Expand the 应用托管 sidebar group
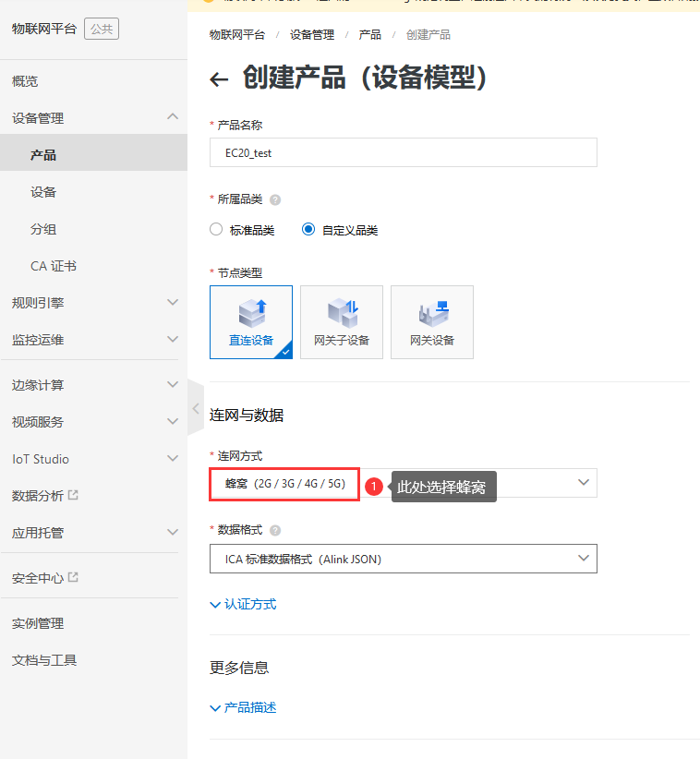This screenshot has width=700, height=759. pyautogui.click(x=173, y=533)
